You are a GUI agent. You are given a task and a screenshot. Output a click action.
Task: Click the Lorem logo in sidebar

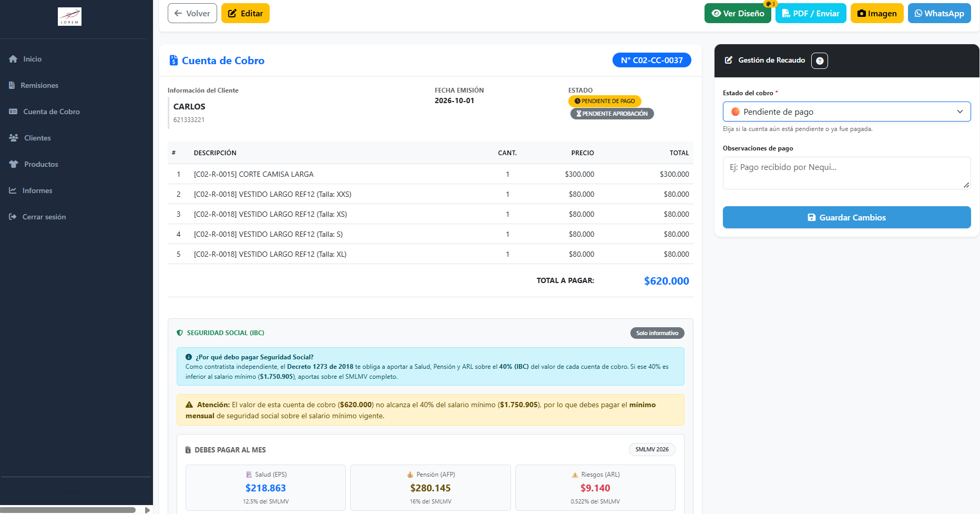click(x=69, y=17)
